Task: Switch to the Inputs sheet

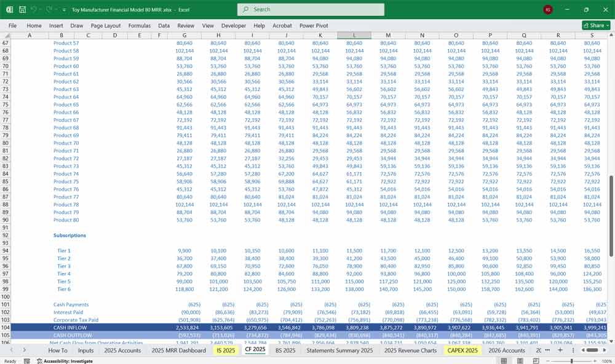Action: (85, 350)
